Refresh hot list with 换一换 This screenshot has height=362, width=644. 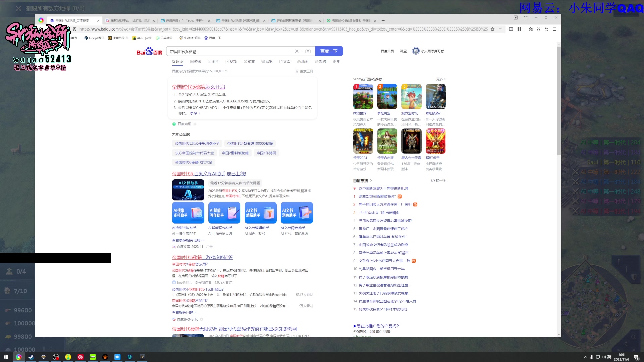[x=438, y=181]
